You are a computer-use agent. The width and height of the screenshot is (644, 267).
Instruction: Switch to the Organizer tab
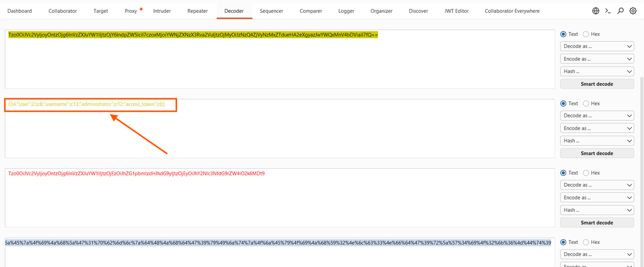point(381,11)
